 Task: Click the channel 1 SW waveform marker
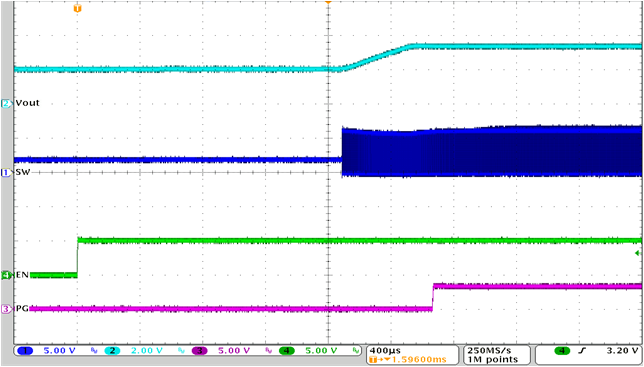point(7,173)
